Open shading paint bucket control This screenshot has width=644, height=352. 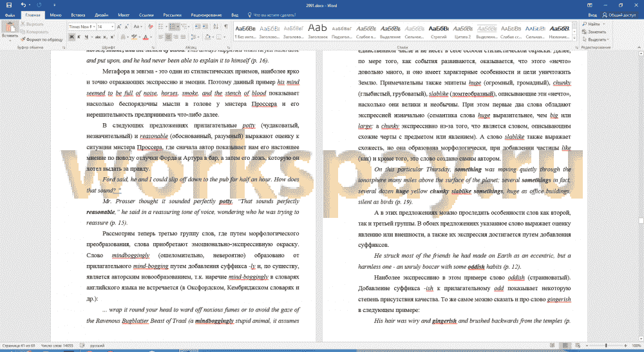tap(208, 37)
